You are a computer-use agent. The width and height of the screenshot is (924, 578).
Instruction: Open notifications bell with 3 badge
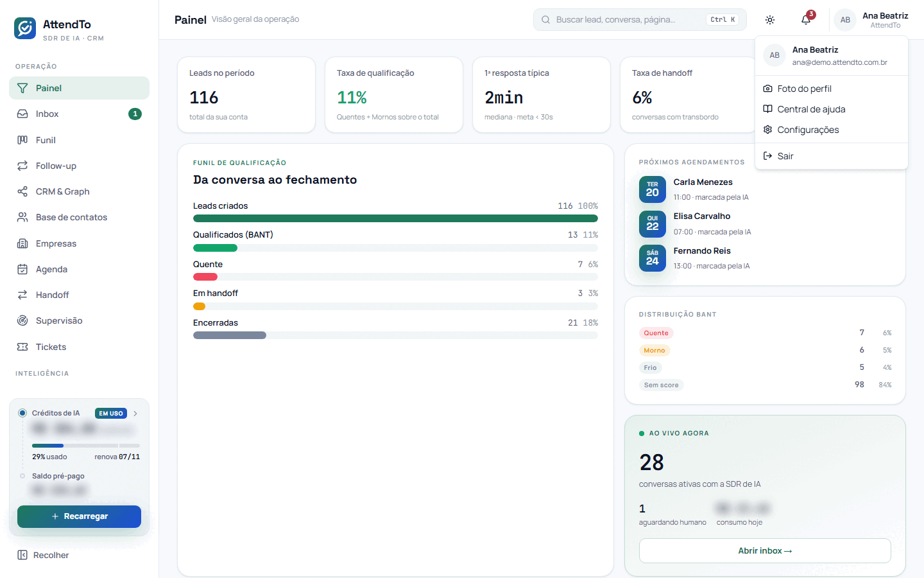(806, 20)
